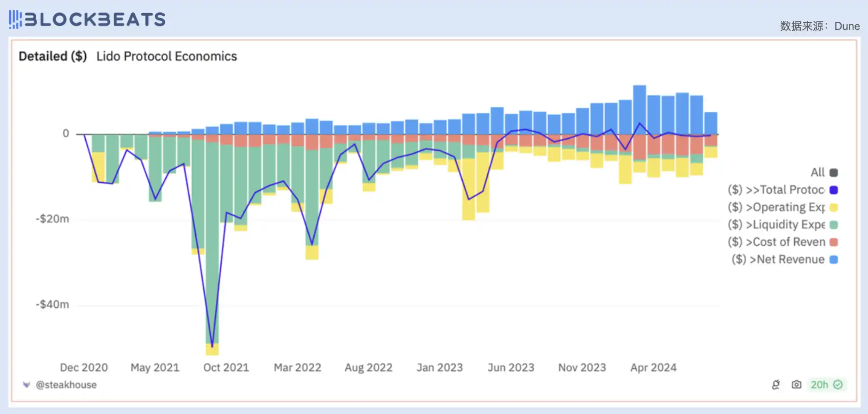
Task: Click the Jan 2023 x-axis label
Action: coord(440,367)
